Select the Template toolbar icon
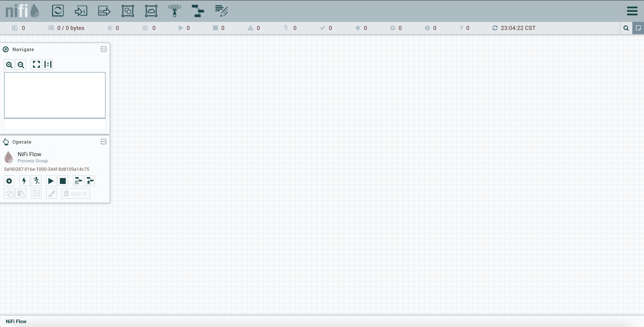Image resolution: width=644 pixels, height=327 pixels. pos(198,11)
